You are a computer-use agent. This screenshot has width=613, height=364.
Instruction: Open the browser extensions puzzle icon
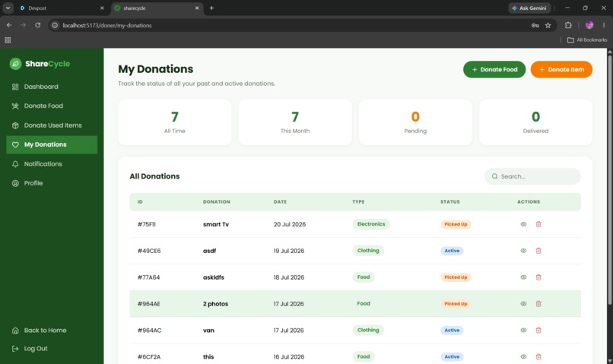[x=568, y=25]
